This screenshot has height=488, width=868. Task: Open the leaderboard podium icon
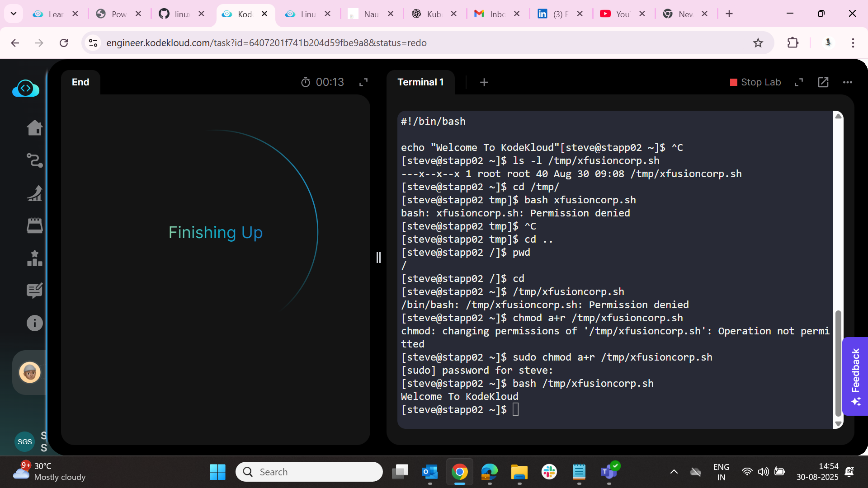[34, 258]
